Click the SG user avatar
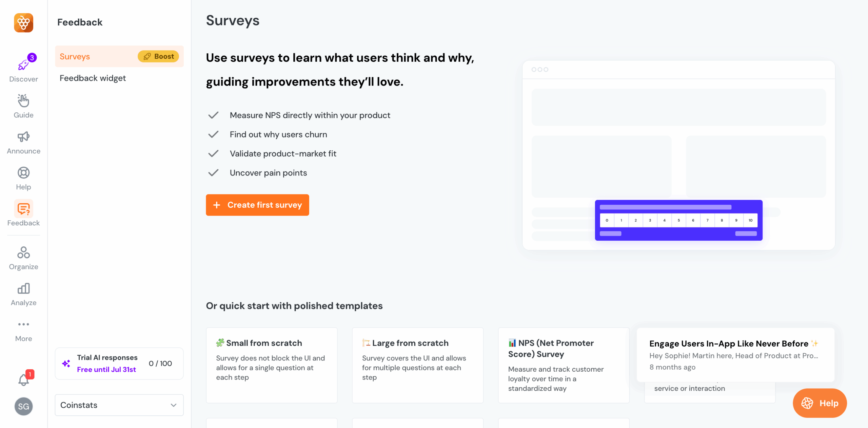Image resolution: width=868 pixels, height=428 pixels. pos(23,406)
